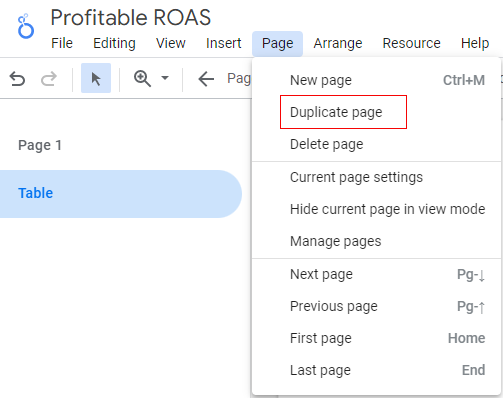
Task: Choose Delete page entry
Action: 377,144
